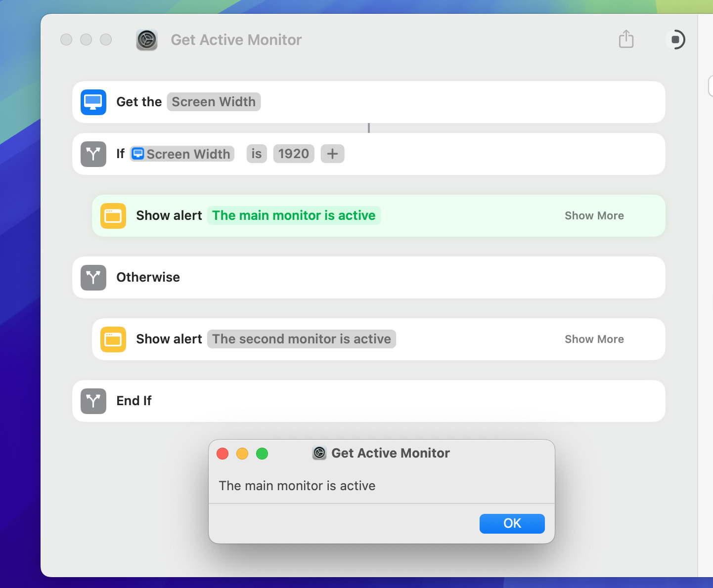Click the 'Show alert' label on the main alert

tap(169, 215)
